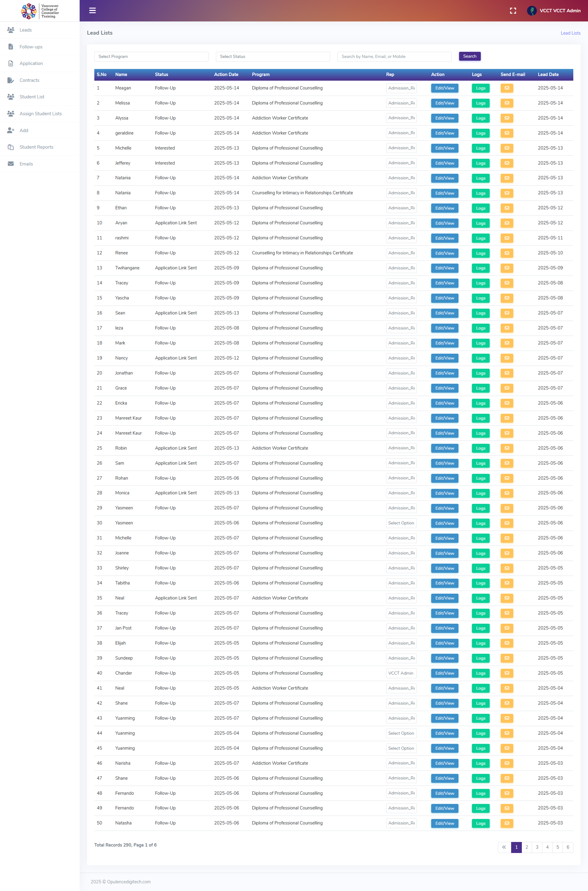Viewport: 588px width, 891px height.
Task: Click Edit/View for Melissa
Action: [x=444, y=103]
